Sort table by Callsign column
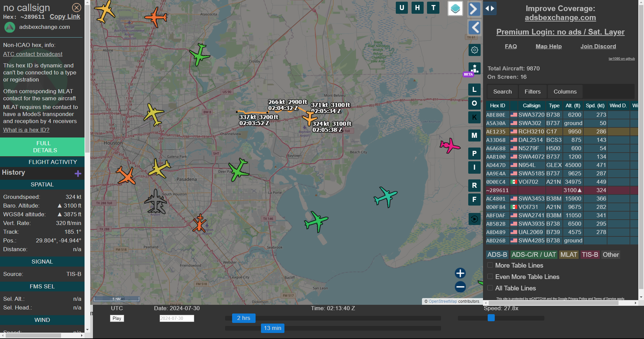The width and height of the screenshot is (644, 339). point(532,106)
